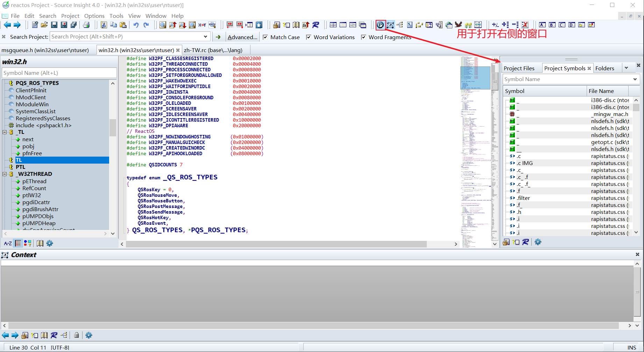Click the Save All icon in toolbar
The width and height of the screenshot is (644, 352).
[73, 25]
